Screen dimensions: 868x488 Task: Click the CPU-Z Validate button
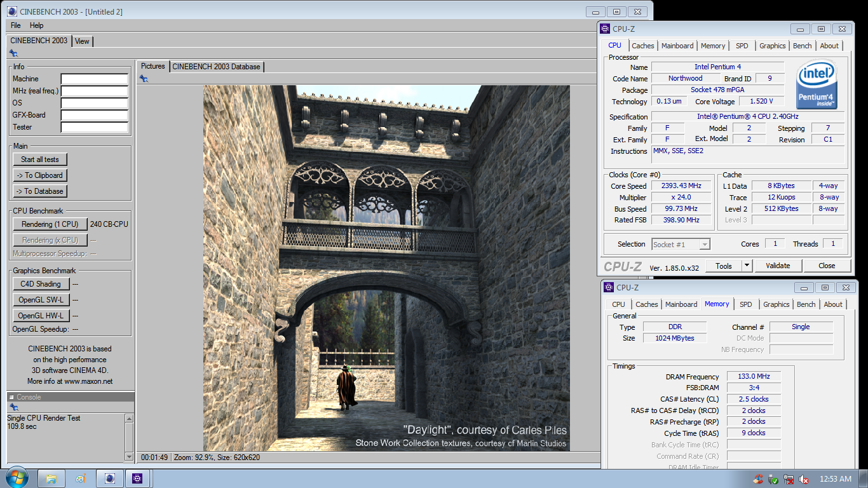tap(778, 266)
